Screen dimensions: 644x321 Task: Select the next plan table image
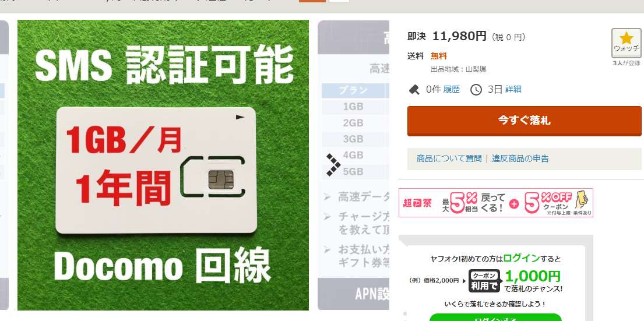(354, 165)
